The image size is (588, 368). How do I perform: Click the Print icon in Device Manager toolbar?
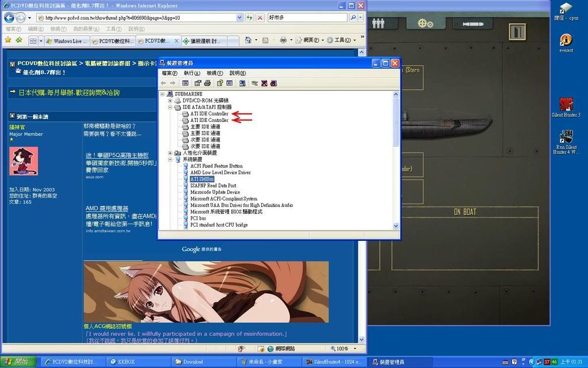pyautogui.click(x=207, y=83)
